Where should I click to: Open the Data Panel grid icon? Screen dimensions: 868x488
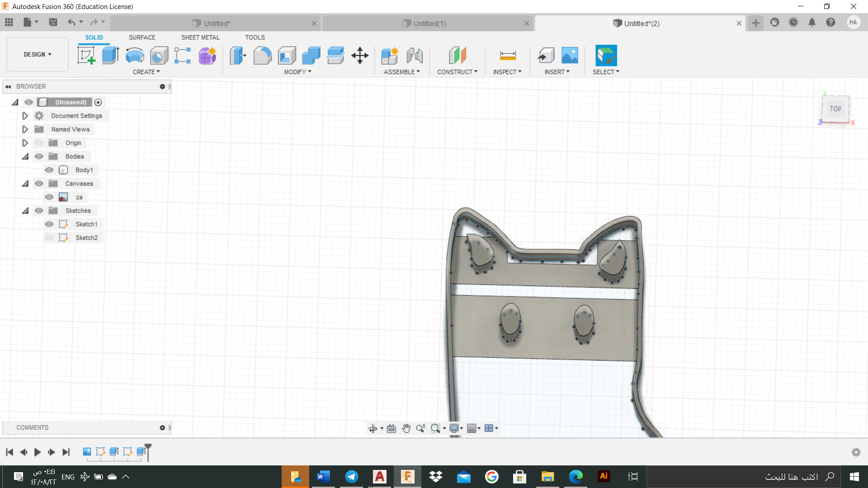(9, 22)
